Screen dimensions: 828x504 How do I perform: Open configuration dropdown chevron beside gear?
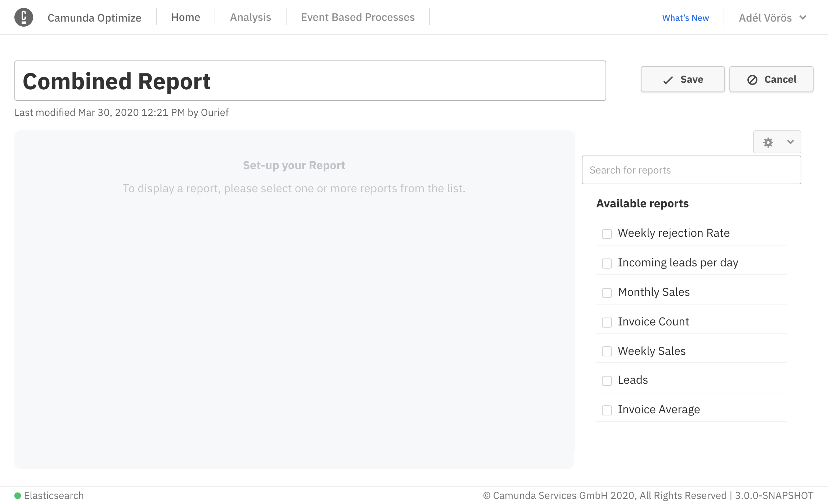[x=790, y=142]
